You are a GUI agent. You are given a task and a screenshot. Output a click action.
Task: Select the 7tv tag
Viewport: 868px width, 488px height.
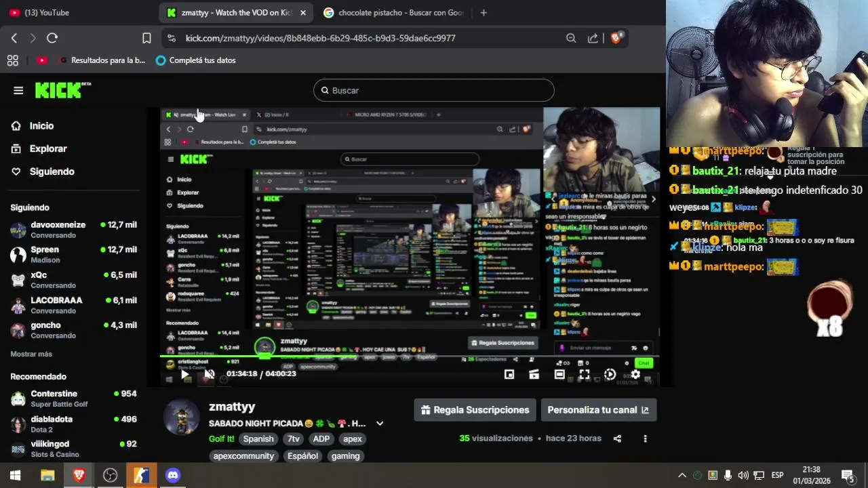point(294,439)
